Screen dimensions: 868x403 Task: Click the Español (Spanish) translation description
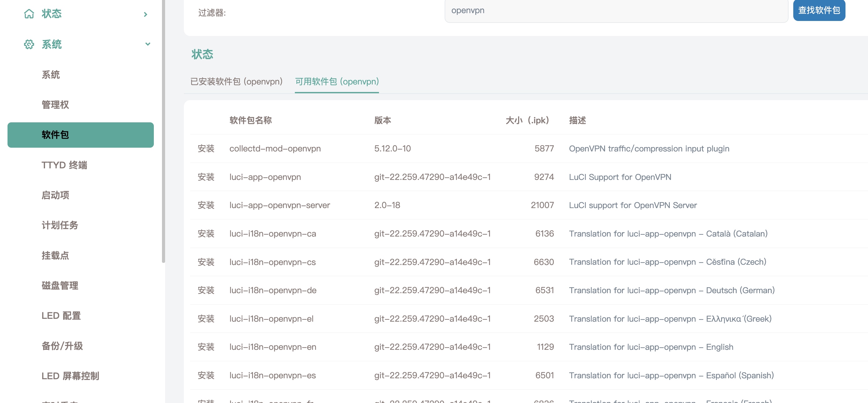tap(671, 375)
